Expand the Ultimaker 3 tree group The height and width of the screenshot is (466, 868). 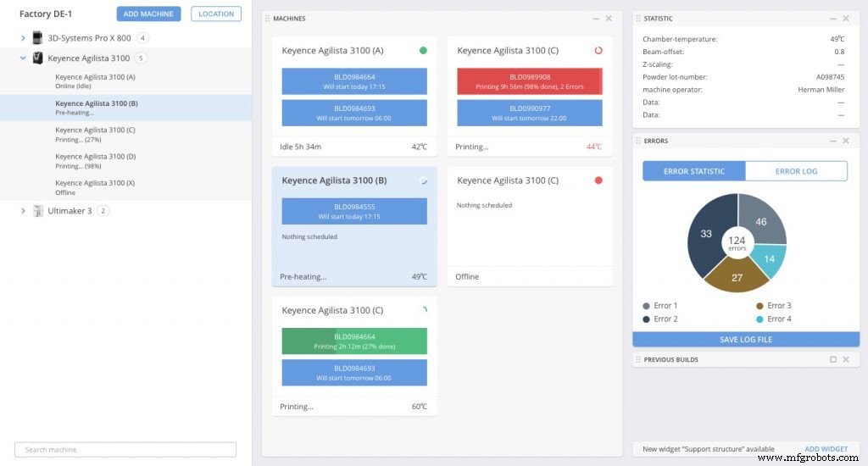point(23,211)
